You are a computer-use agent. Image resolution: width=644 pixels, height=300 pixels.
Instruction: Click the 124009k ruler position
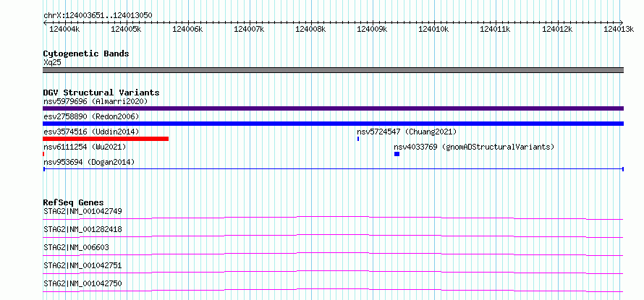coord(373,29)
